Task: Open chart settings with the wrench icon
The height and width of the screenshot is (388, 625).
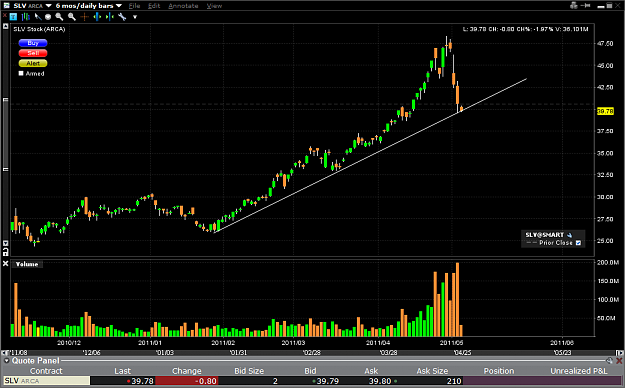Action: coord(122,17)
